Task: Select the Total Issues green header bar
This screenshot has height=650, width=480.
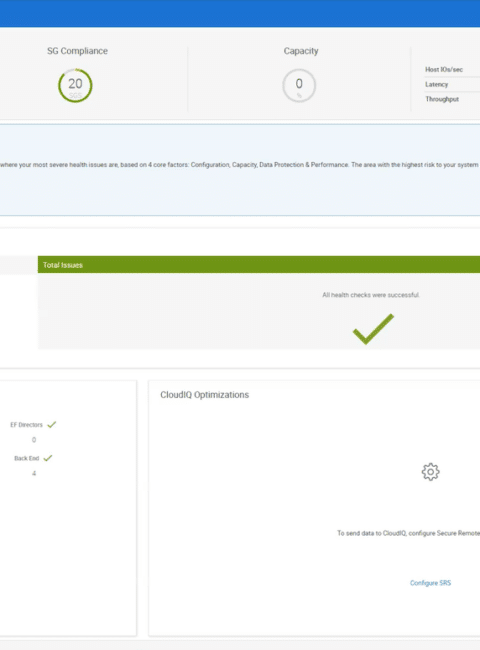Action: (259, 264)
